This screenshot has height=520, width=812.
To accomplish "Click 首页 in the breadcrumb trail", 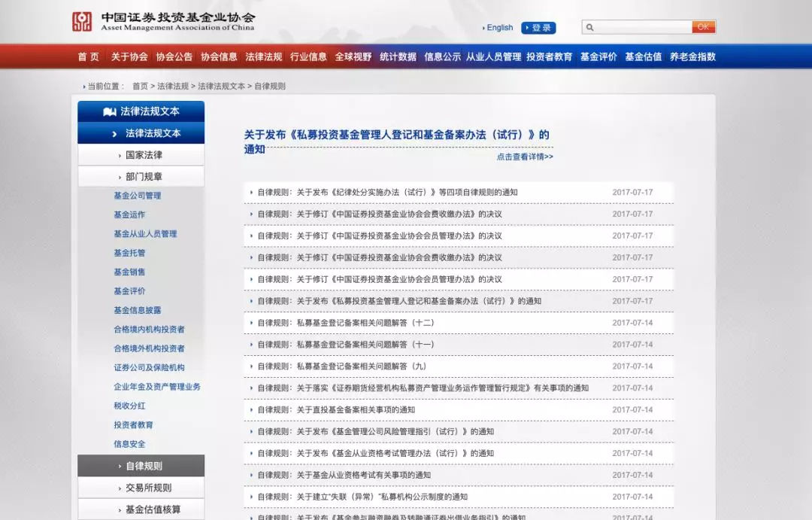I will [x=140, y=86].
